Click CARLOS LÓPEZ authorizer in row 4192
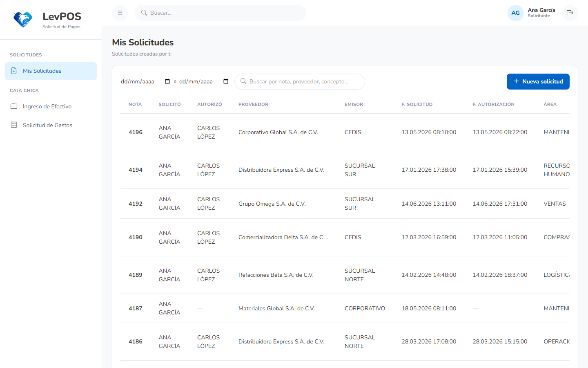The width and height of the screenshot is (588, 368). pos(208,204)
